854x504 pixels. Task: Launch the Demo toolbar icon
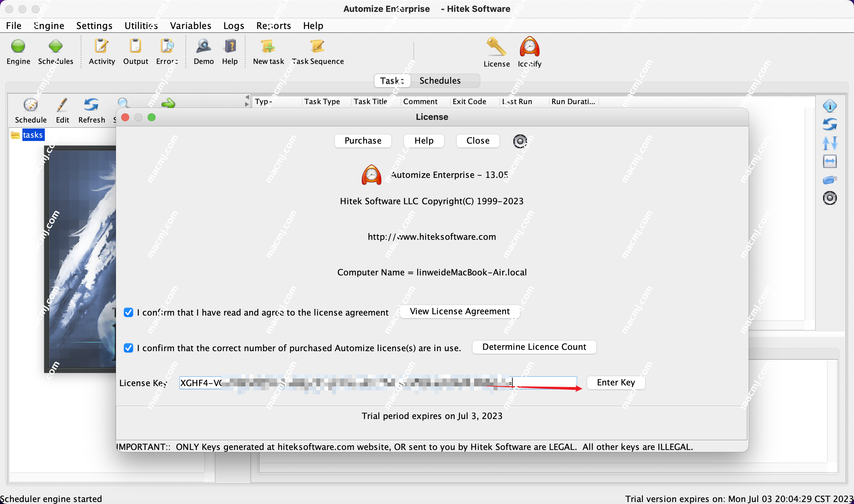click(204, 46)
